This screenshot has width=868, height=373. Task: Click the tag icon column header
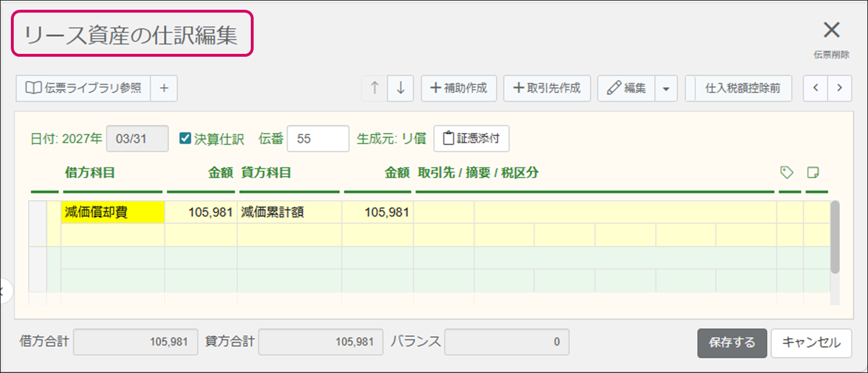(787, 172)
